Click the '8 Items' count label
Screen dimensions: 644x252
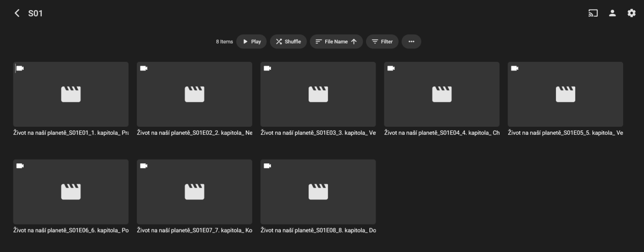[224, 41]
